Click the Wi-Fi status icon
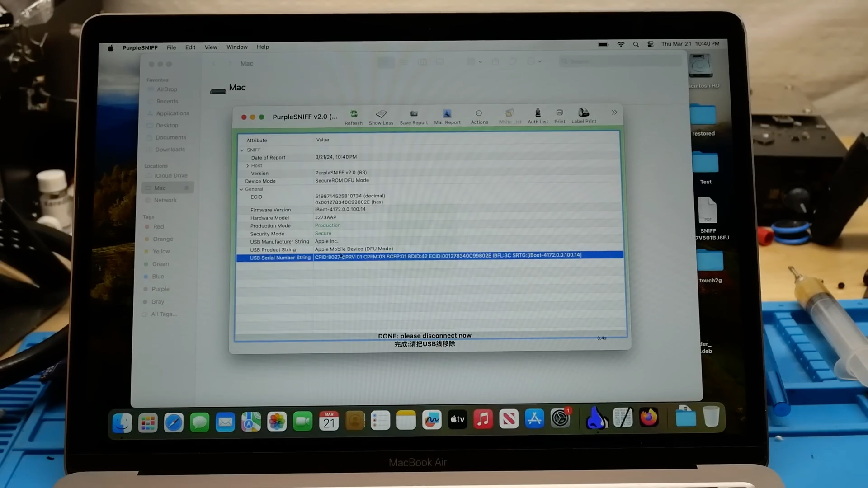Viewport: 868px width, 488px height. pos(621,44)
